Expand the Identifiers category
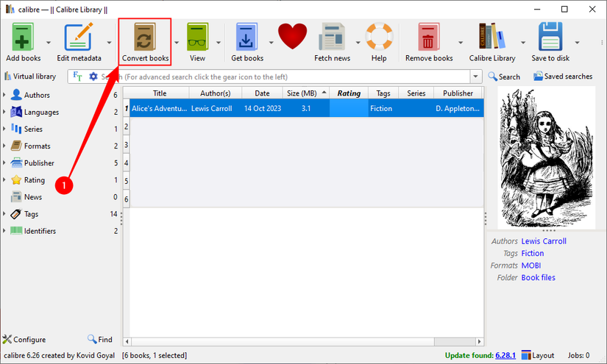The image size is (607, 364). pos(4,231)
